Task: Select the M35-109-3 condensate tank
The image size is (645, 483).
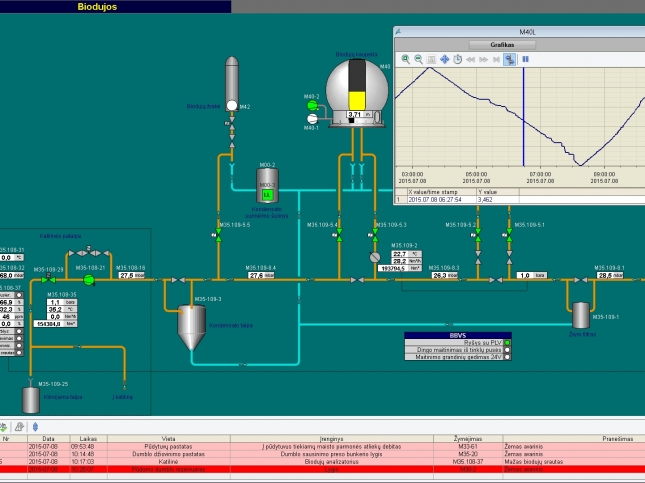Action: [192, 327]
